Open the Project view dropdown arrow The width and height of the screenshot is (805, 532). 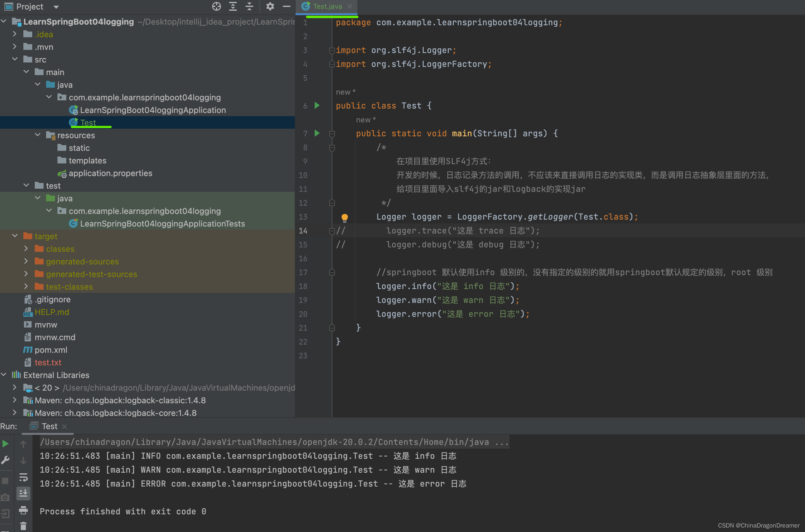56,7
